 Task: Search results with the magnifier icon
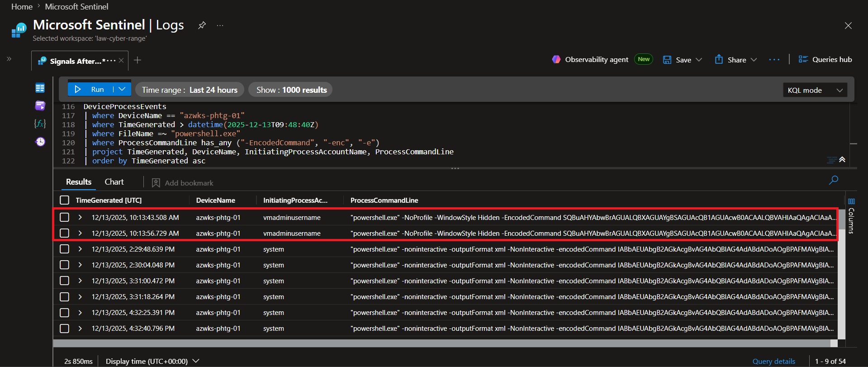coord(833,180)
